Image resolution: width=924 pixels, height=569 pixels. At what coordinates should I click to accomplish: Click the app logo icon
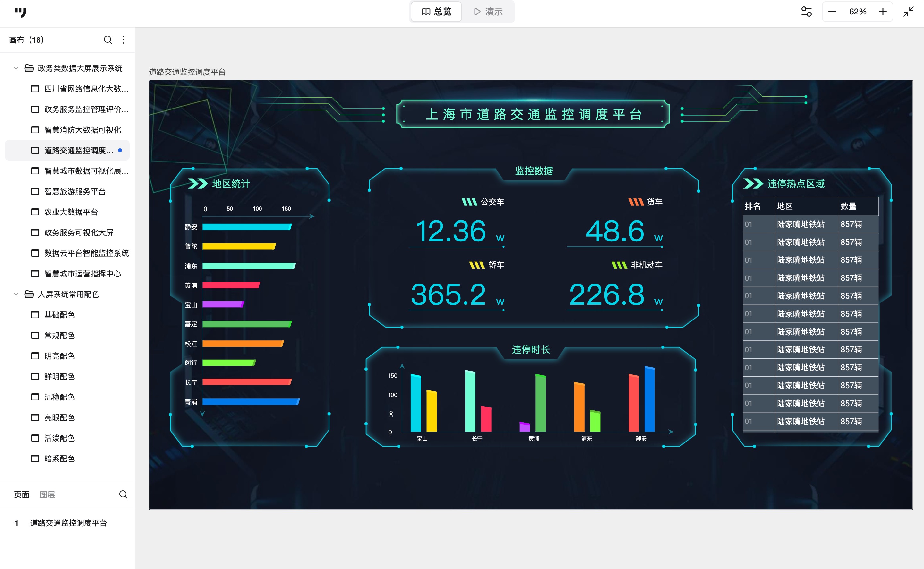[21, 12]
